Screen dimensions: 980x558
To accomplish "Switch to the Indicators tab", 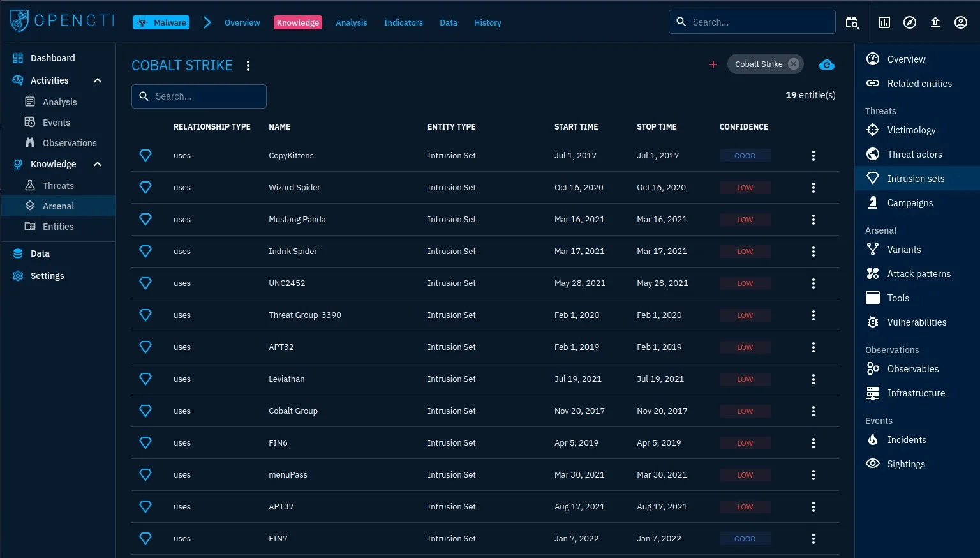I will pos(403,22).
